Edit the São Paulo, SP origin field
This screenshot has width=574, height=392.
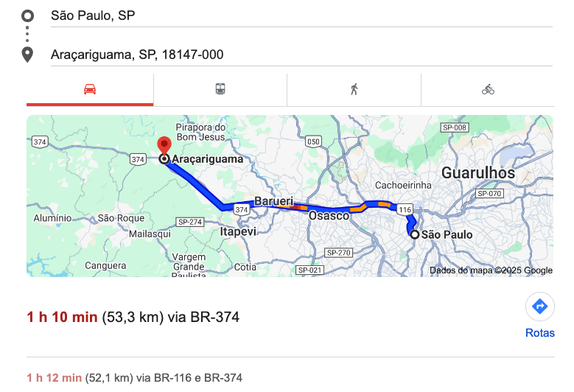tap(295, 15)
